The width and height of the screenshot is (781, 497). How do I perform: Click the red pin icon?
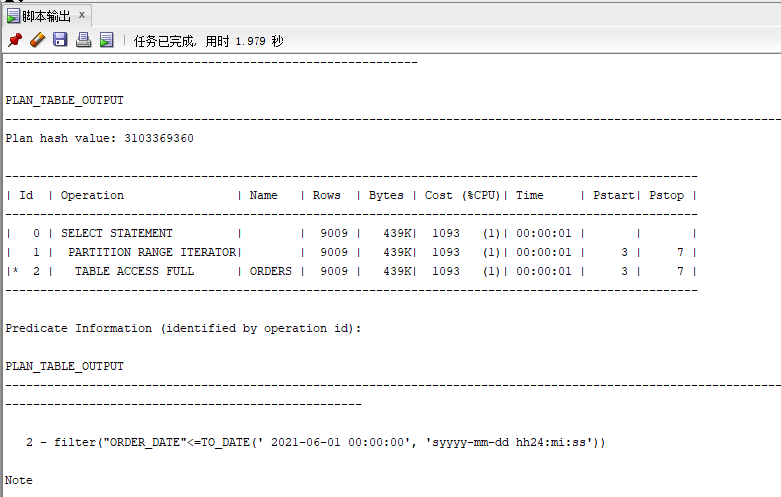pos(15,40)
